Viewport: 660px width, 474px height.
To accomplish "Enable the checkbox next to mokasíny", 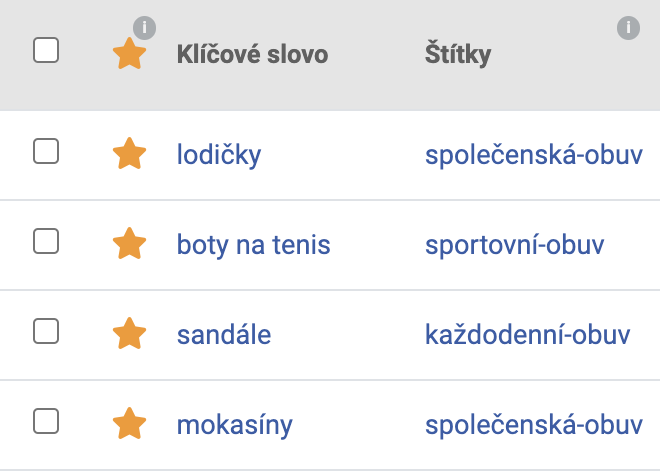I will (46, 421).
